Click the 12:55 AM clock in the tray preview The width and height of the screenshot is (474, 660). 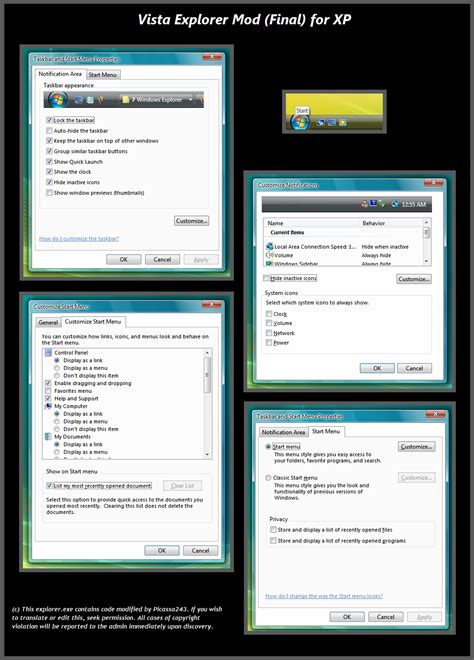click(414, 204)
